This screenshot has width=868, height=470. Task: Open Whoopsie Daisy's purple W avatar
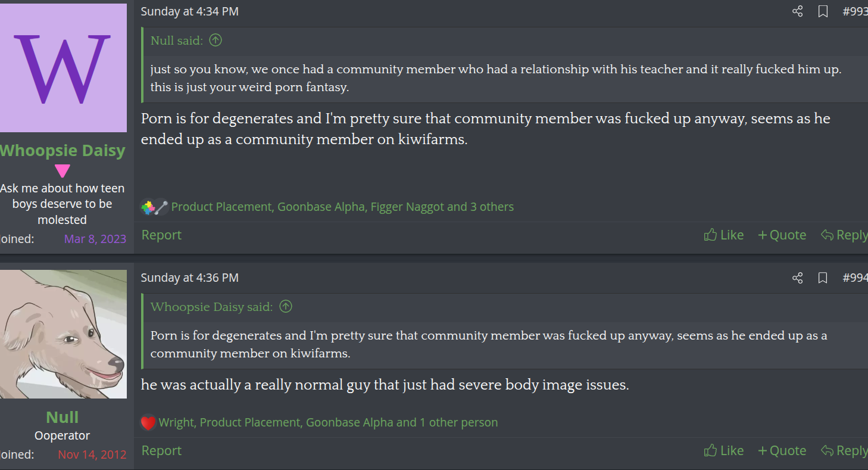click(63, 67)
